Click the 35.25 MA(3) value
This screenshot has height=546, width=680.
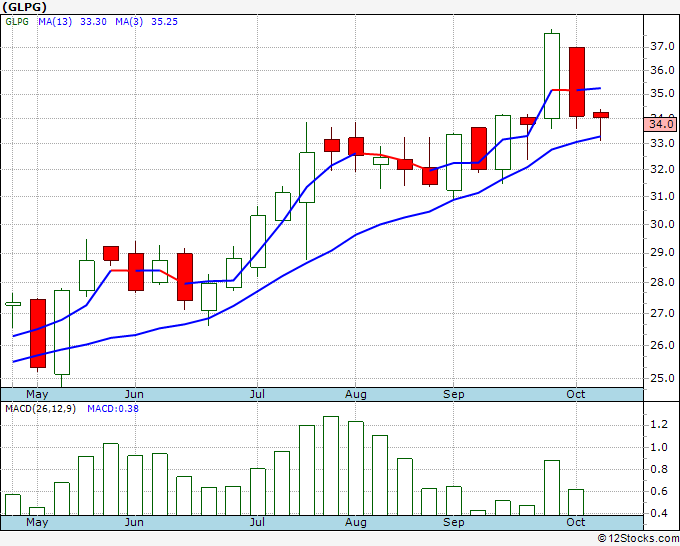[x=164, y=22]
